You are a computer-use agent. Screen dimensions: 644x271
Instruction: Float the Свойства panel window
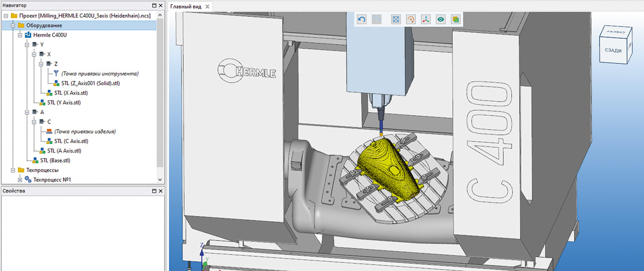pyautogui.click(x=154, y=191)
